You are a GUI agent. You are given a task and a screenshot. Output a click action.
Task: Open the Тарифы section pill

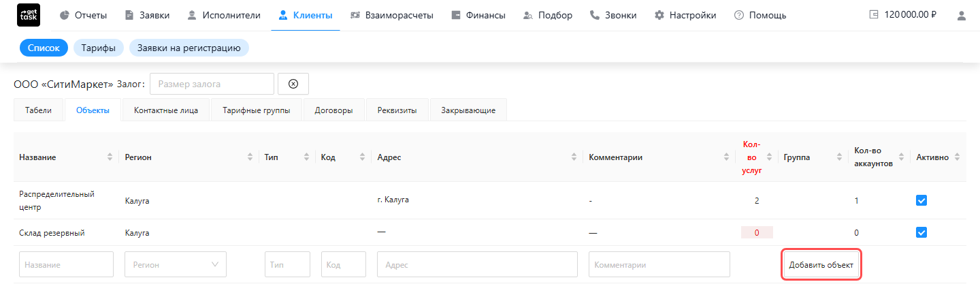click(x=98, y=48)
